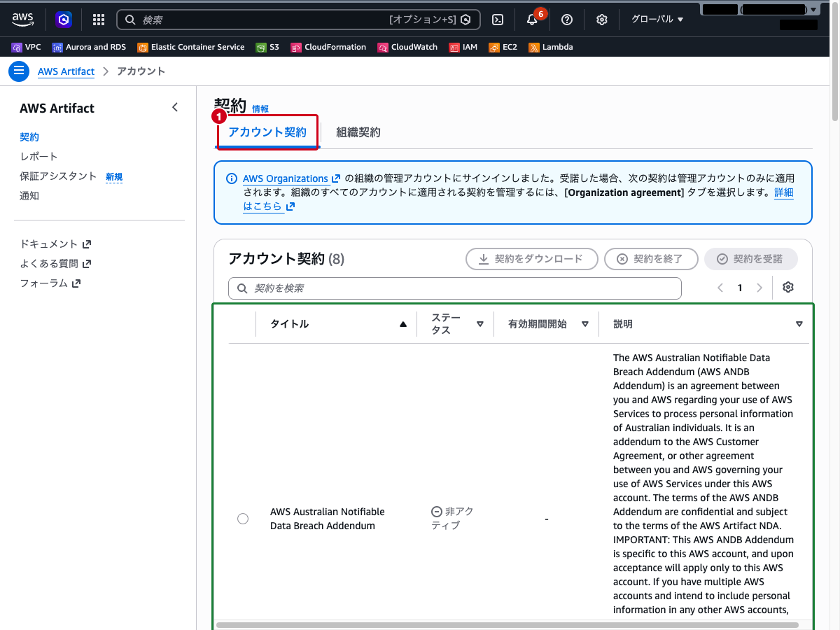The image size is (840, 630).
Task: Click Amazon Q icon inside search box
Action: tap(465, 20)
